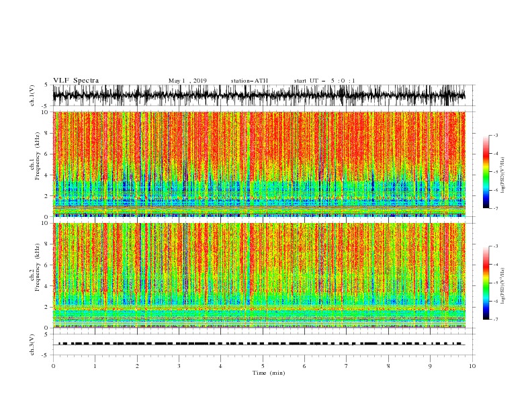Click the time axis tick label "8"
The width and height of the screenshot is (532, 411).
(388, 366)
